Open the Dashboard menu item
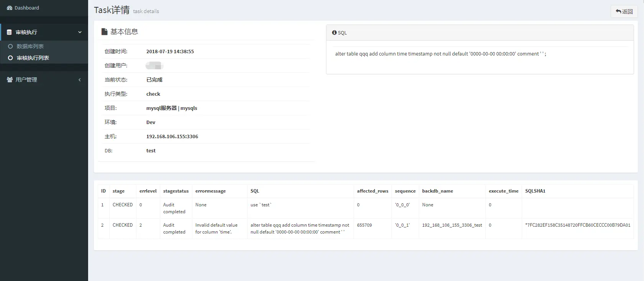Image resolution: width=644 pixels, height=281 pixels. [x=27, y=8]
